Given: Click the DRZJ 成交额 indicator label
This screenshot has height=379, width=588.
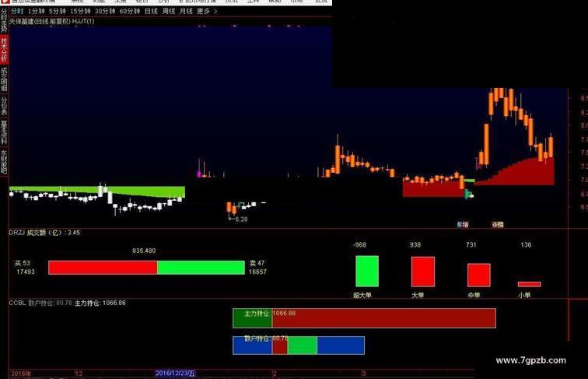Looking at the screenshot, I should click(44, 233).
